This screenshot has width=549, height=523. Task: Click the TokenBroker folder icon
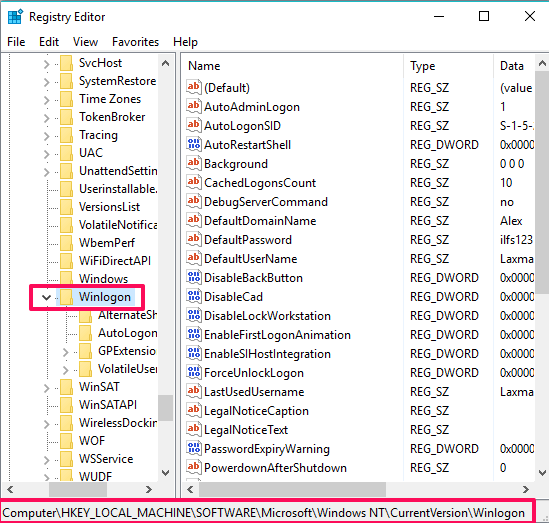point(66,117)
